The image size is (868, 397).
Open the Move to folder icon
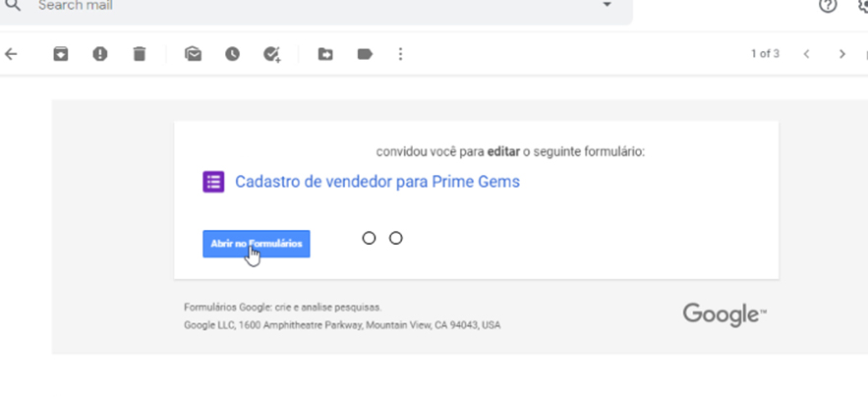click(x=325, y=54)
